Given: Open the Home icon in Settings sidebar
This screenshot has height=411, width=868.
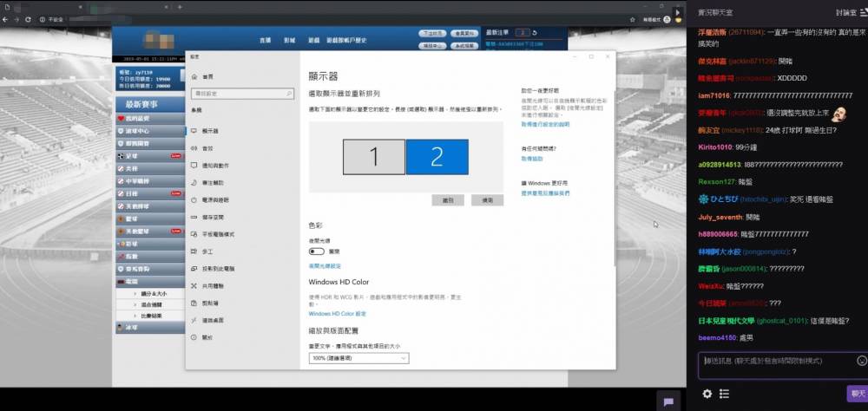Looking at the screenshot, I should [194, 77].
